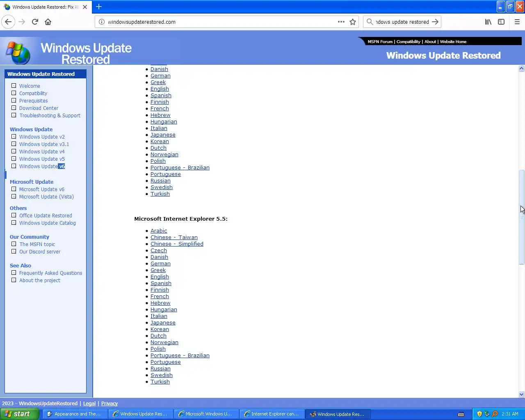Open Windows Update v6 sidebar link

point(42,166)
